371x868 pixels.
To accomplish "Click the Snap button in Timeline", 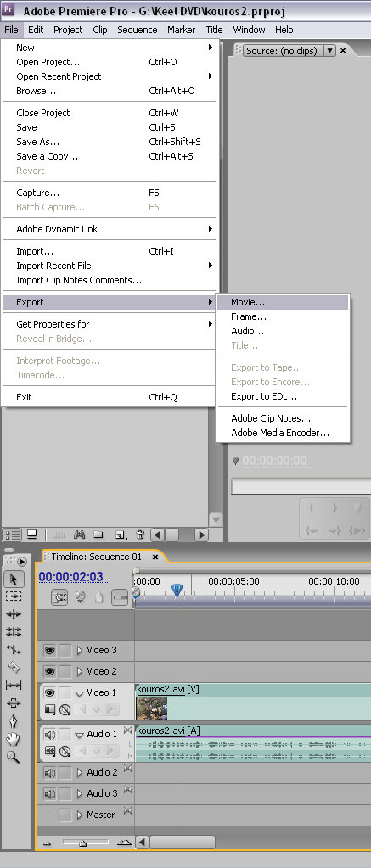I will (x=59, y=597).
